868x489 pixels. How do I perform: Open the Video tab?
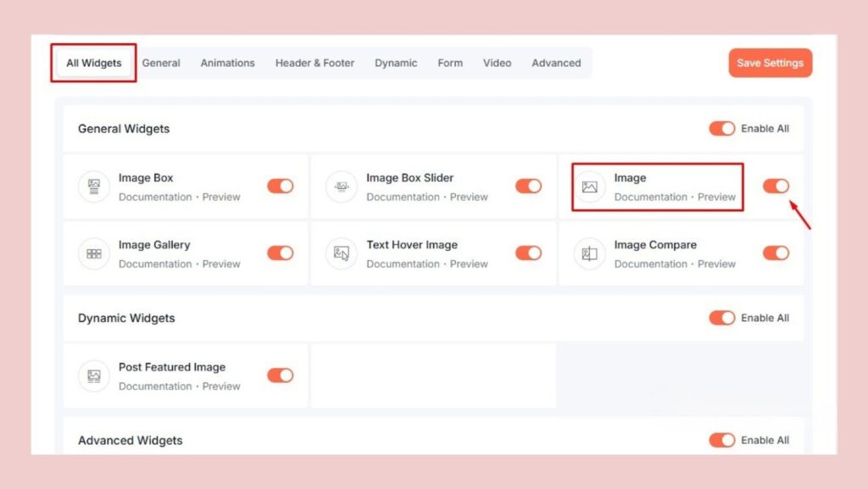tap(497, 63)
